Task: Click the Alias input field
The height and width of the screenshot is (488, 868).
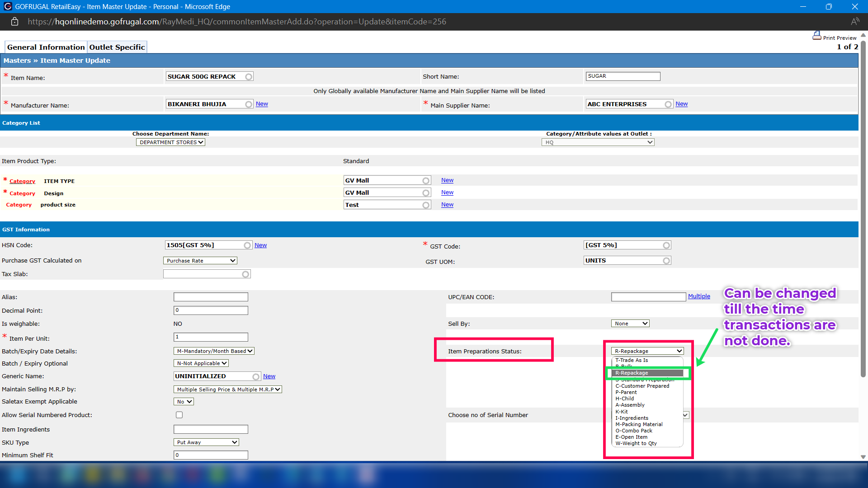Action: tap(211, 297)
